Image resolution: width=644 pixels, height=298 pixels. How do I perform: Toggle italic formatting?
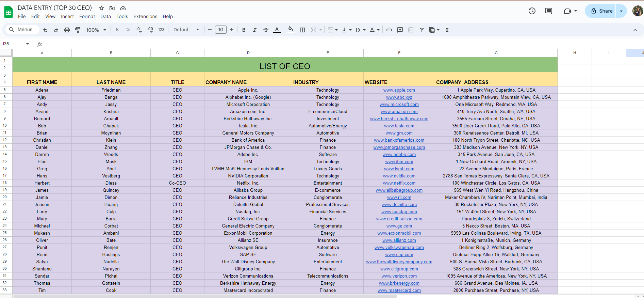click(x=255, y=30)
